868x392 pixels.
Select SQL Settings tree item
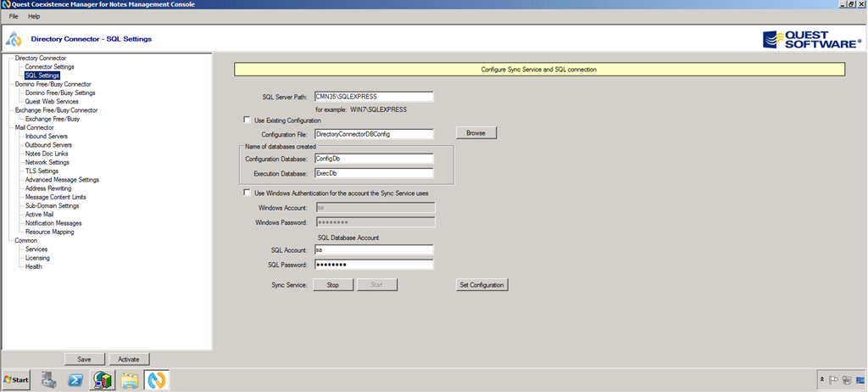42,76
